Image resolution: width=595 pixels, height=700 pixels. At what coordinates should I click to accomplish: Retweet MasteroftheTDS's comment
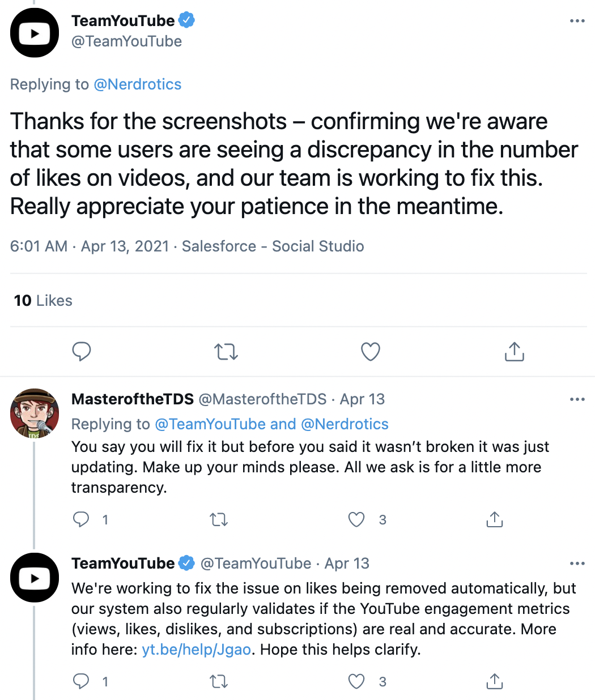[x=219, y=519]
